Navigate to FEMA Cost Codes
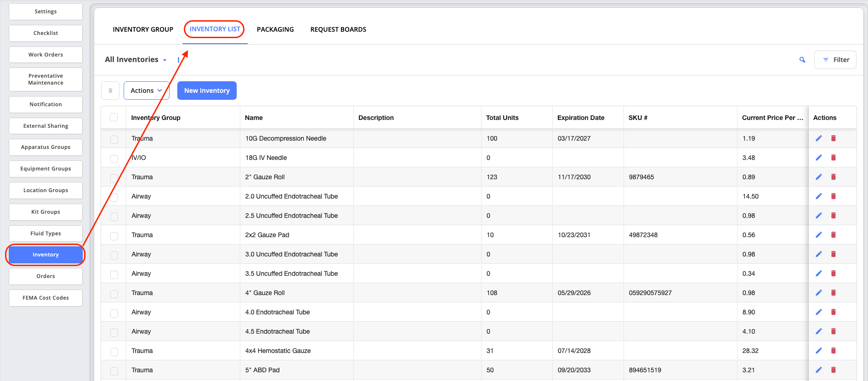The height and width of the screenshot is (381, 868). pyautogui.click(x=45, y=298)
